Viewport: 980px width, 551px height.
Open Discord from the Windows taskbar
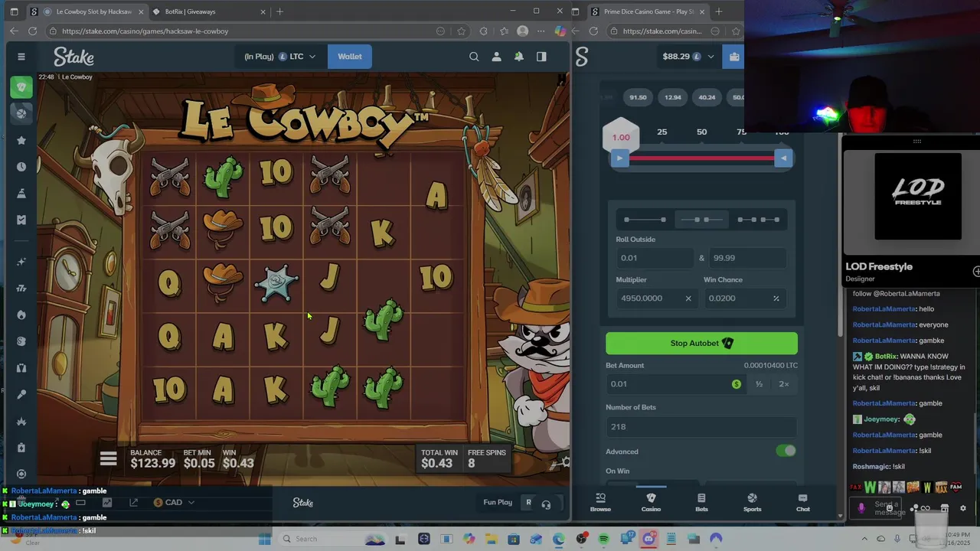pyautogui.click(x=648, y=539)
